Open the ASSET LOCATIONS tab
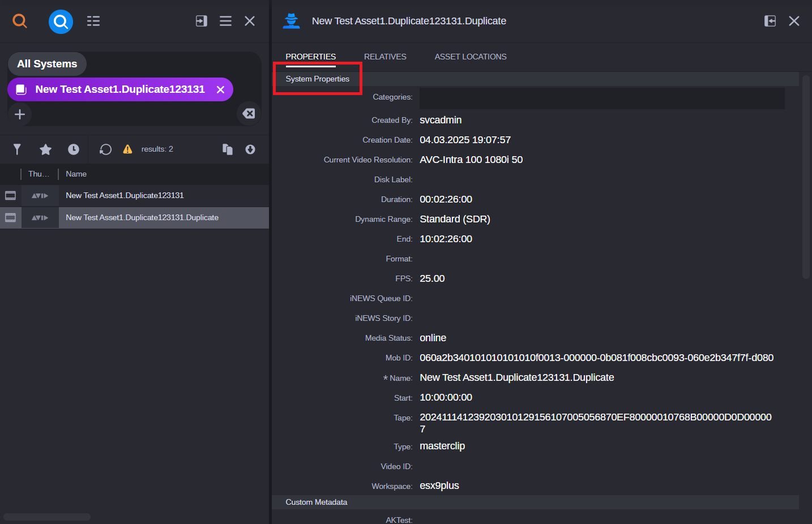Screen dimensions: 812x524 click(471, 57)
